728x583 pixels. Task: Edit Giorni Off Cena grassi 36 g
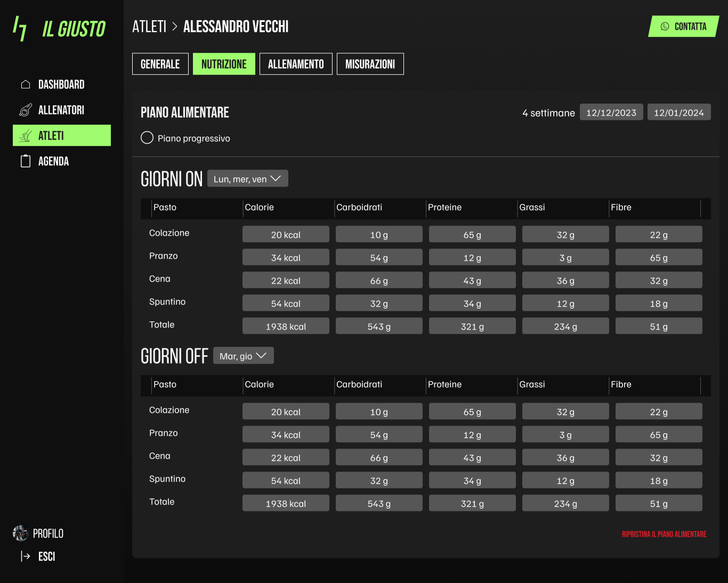click(565, 457)
